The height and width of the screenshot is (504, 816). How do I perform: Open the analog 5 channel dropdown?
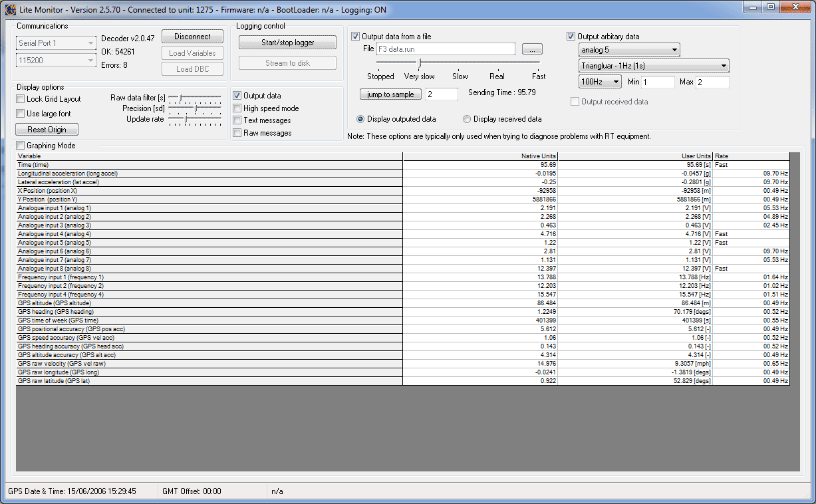629,50
